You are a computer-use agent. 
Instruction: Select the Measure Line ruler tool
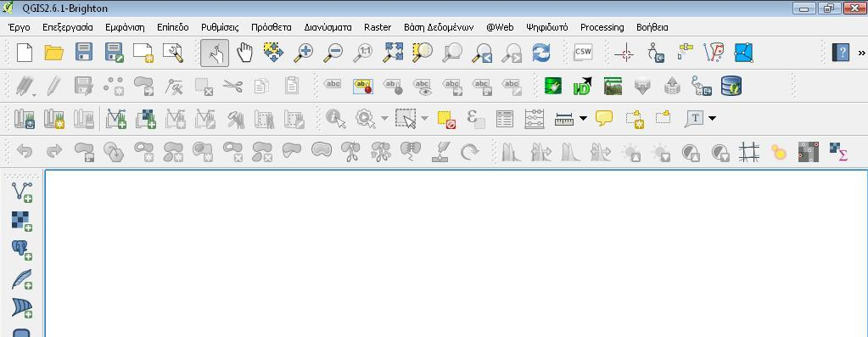[x=564, y=119]
